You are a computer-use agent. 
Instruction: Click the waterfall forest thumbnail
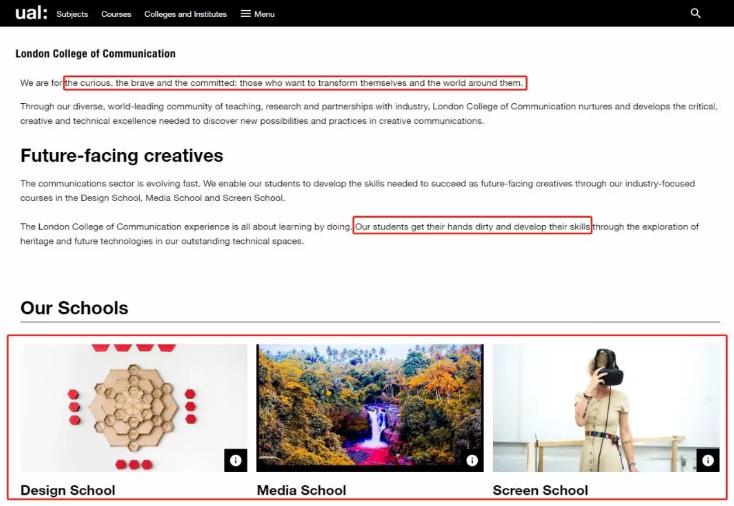click(369, 407)
